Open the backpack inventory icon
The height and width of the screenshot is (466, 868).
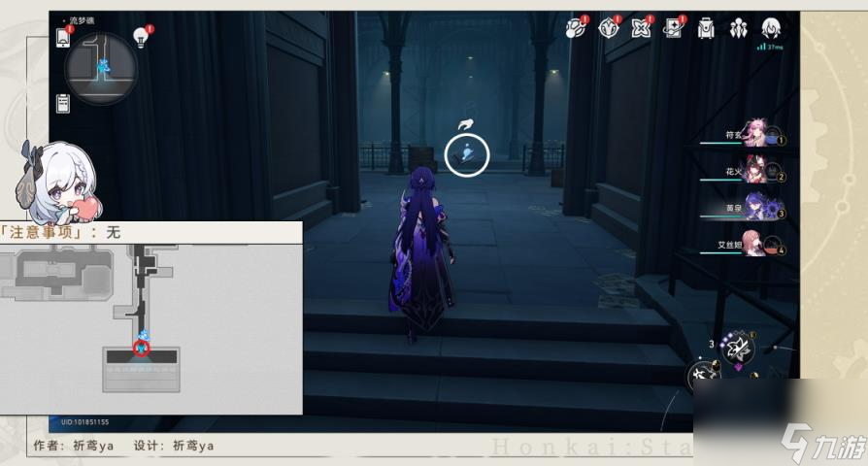[x=706, y=28]
